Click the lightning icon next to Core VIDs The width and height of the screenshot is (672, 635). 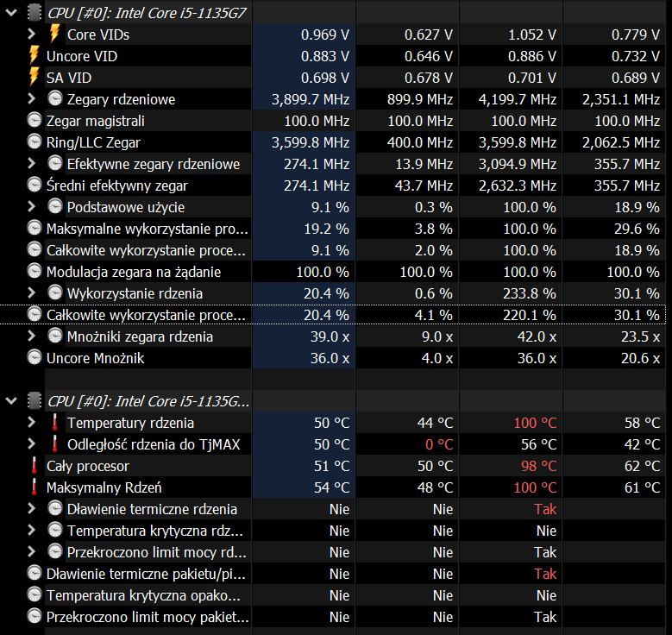pyautogui.click(x=54, y=34)
